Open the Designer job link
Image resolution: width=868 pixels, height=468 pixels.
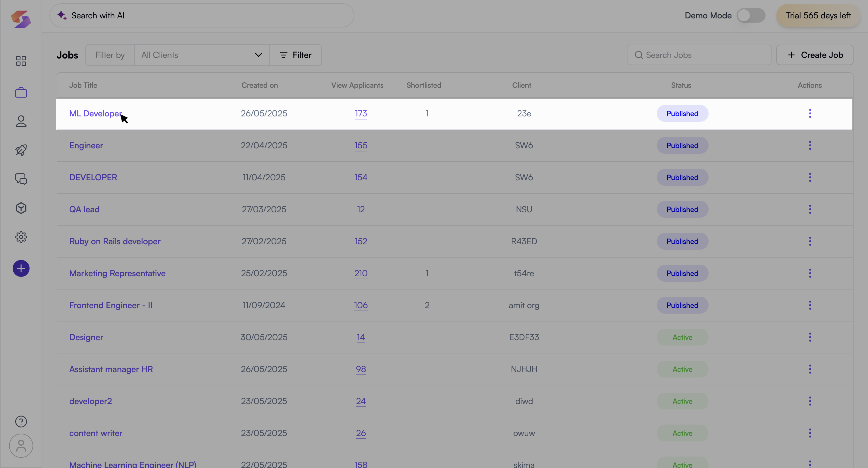[x=86, y=337]
